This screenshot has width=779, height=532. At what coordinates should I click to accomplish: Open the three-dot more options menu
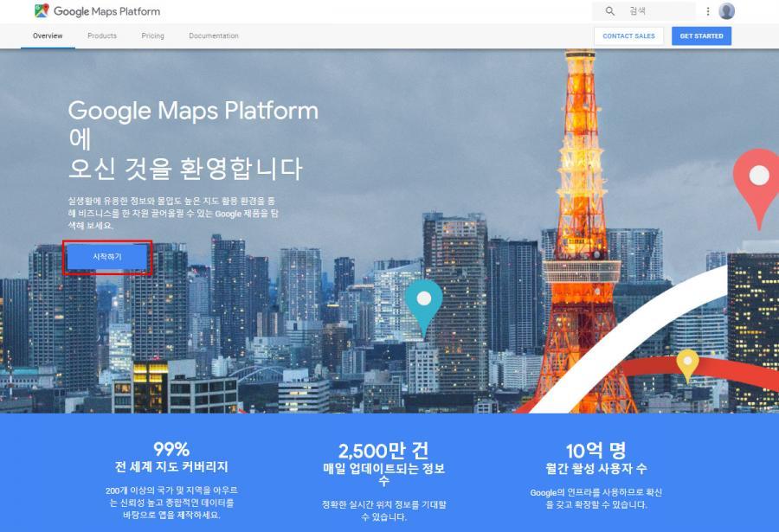point(708,11)
